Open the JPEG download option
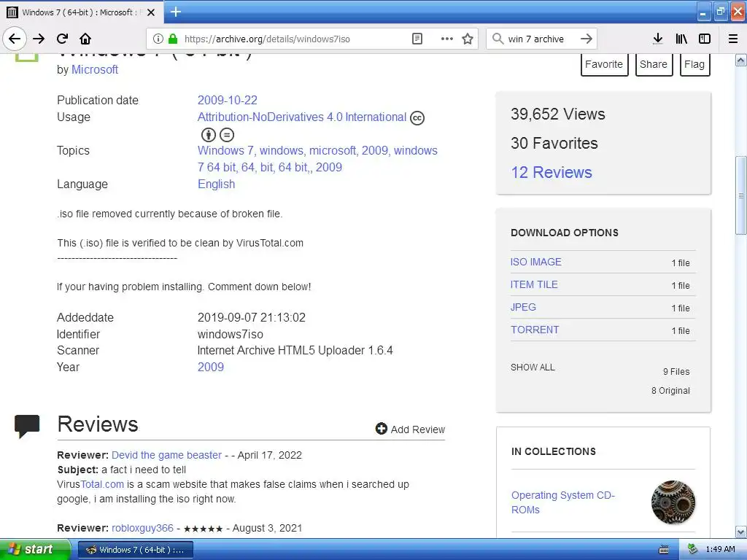 523,307
